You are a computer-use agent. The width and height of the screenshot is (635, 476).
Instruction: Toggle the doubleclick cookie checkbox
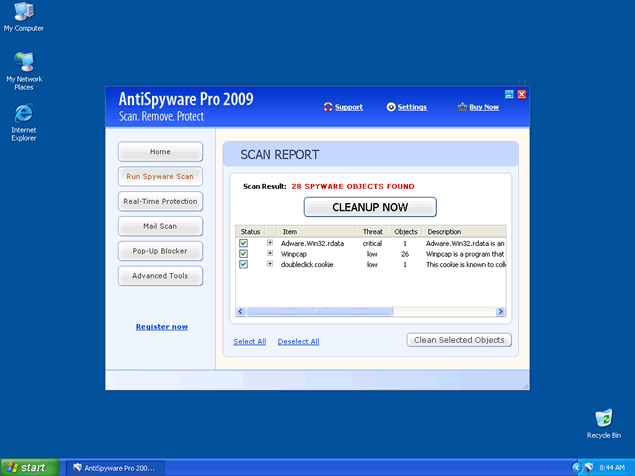tap(243, 265)
